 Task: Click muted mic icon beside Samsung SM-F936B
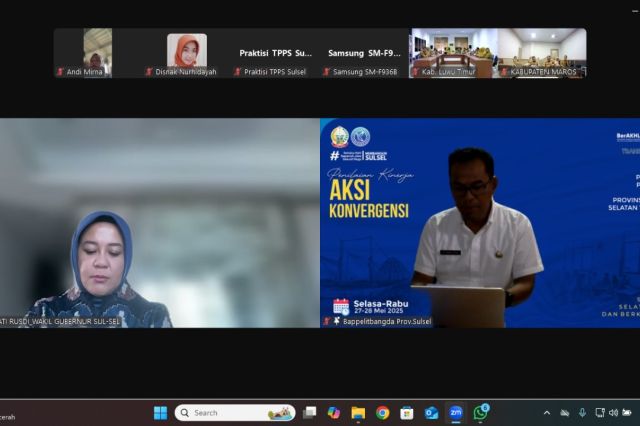click(x=327, y=72)
